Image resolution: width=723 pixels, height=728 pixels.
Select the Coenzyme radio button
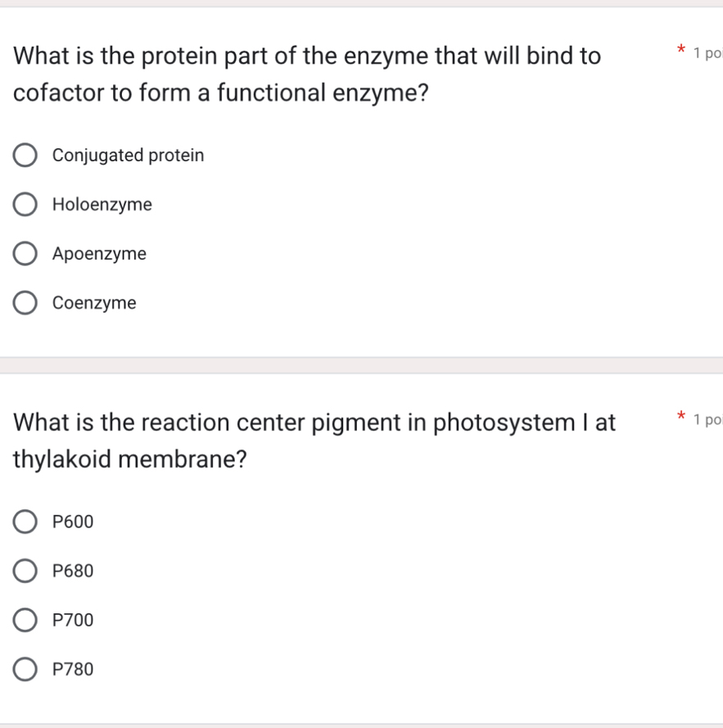pyautogui.click(x=25, y=302)
